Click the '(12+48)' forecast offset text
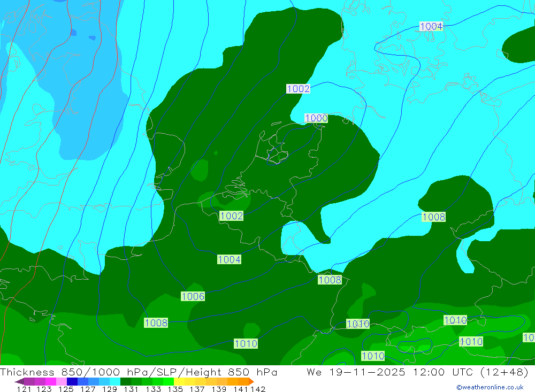 tap(505, 372)
